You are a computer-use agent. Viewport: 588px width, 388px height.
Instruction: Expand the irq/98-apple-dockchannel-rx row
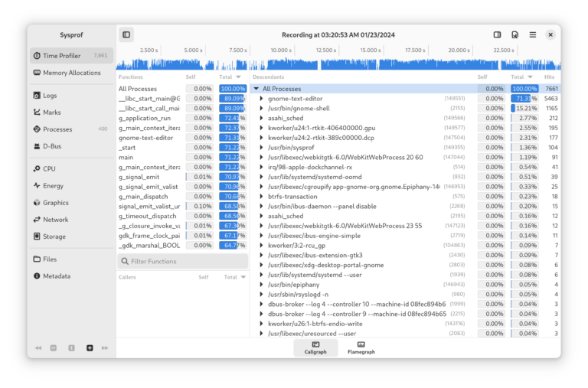pos(261,167)
